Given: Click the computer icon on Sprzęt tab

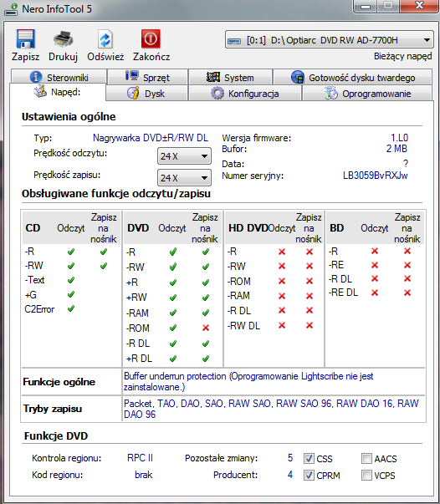Looking at the screenshot, I should tap(132, 76).
